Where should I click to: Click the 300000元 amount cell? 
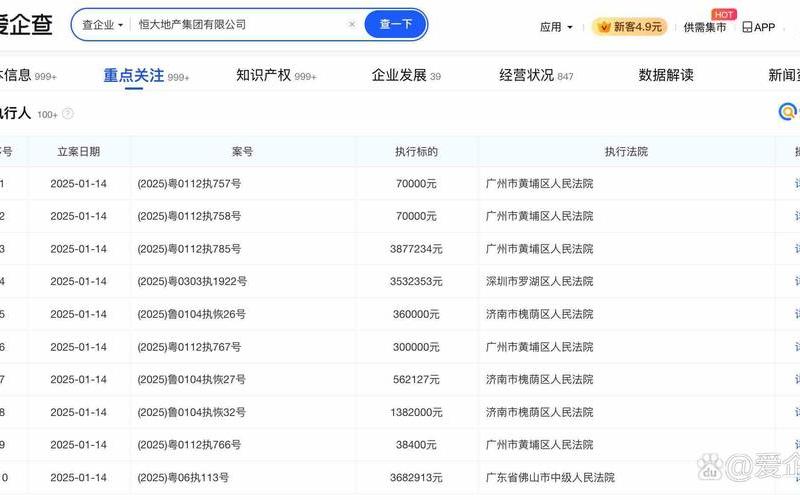point(416,347)
